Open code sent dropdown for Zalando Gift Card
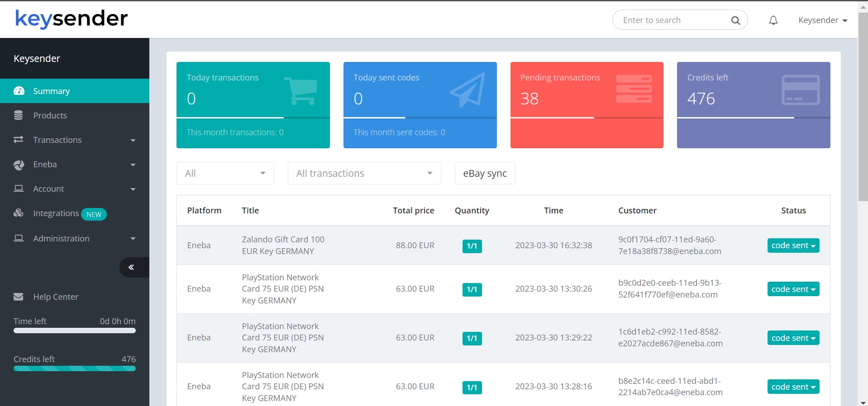This screenshot has width=868, height=406. pyautogui.click(x=793, y=245)
